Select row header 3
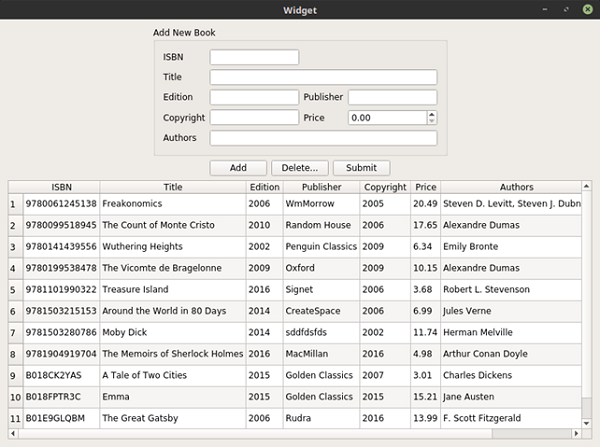The height and width of the screenshot is (447, 600). (x=15, y=247)
